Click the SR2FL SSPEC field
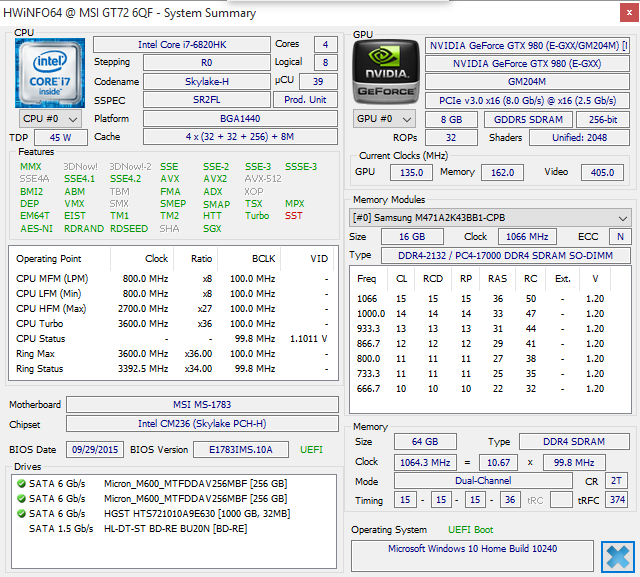The image size is (640, 577). pos(207,100)
